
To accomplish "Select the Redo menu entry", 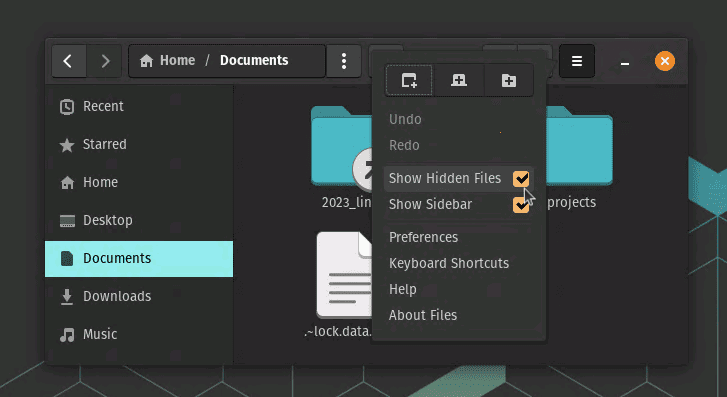I will click(x=459, y=145).
